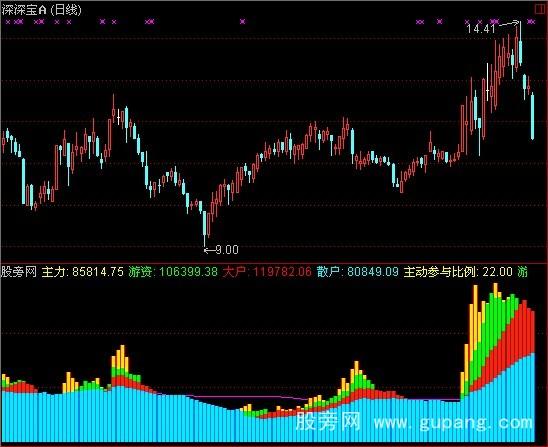This screenshot has width=548, height=447.
Task: Click the 大户: 119782.06 value
Action: pyautogui.click(x=267, y=272)
